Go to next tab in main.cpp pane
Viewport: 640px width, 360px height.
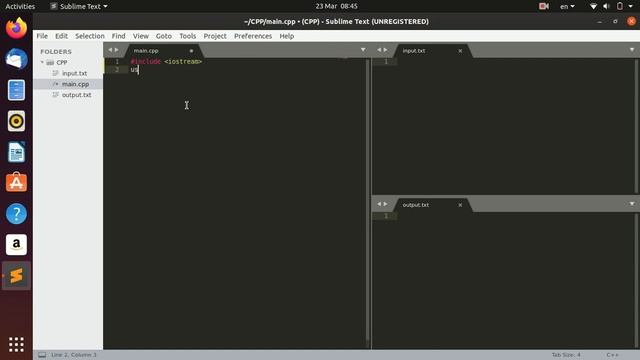pyautogui.click(x=116, y=50)
